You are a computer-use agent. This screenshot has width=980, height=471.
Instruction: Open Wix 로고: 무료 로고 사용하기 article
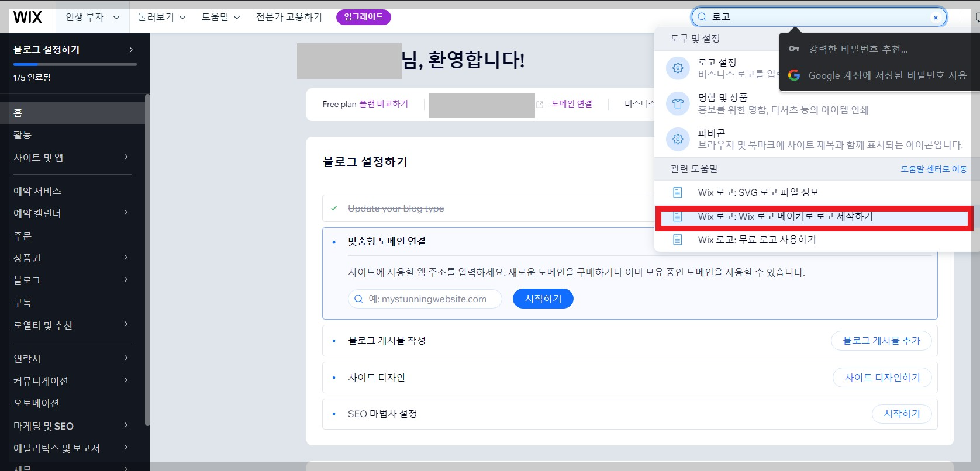[x=816, y=240]
